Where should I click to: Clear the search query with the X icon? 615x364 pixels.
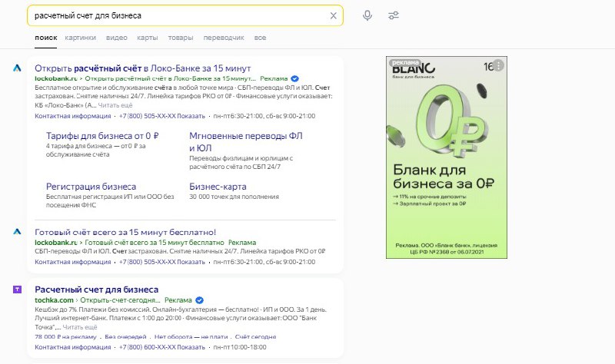click(x=333, y=15)
